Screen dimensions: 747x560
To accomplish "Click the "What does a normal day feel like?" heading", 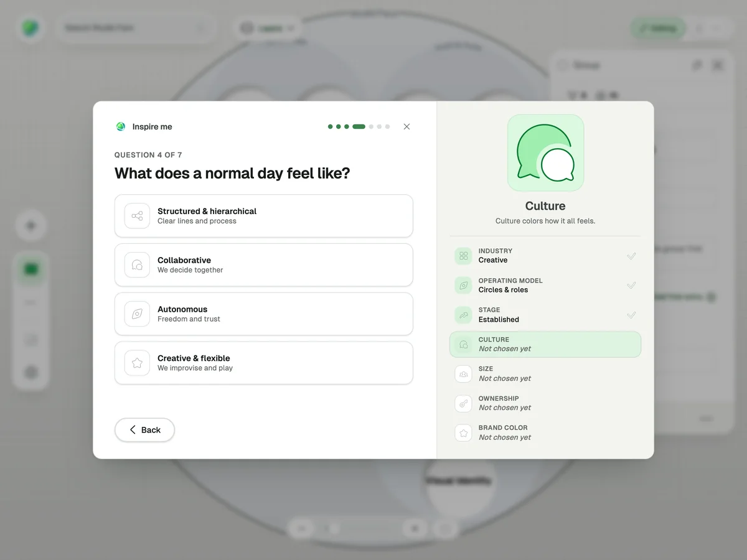I will 232,173.
